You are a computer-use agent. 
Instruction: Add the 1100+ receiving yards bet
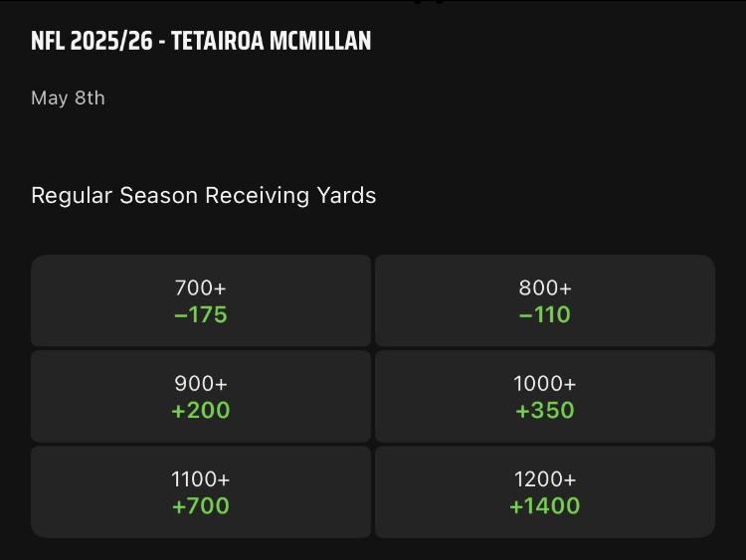(x=201, y=492)
